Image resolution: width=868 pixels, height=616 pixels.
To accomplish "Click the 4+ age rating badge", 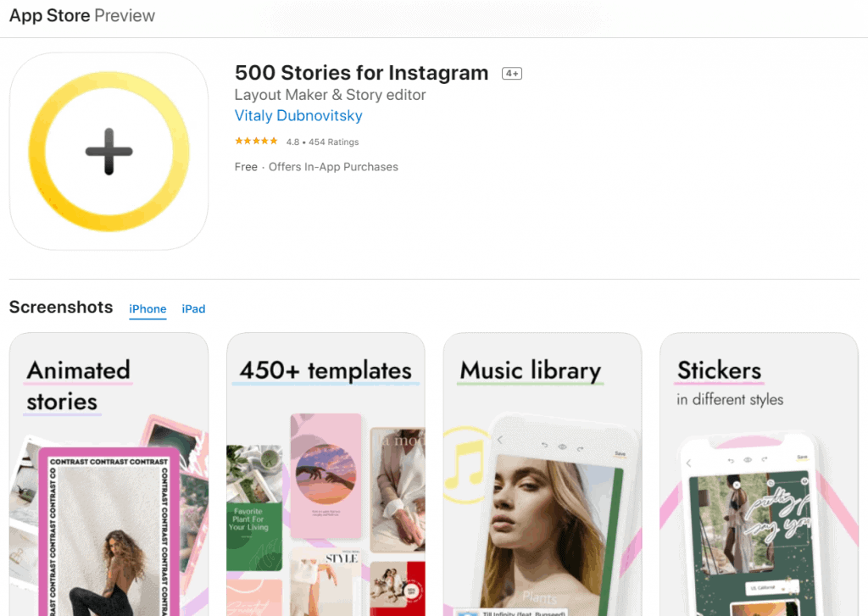I will tap(512, 74).
